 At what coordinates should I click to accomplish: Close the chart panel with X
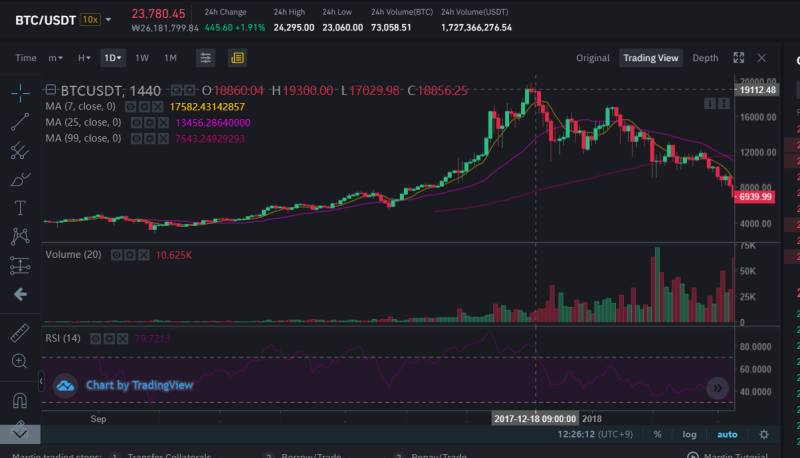coord(762,58)
